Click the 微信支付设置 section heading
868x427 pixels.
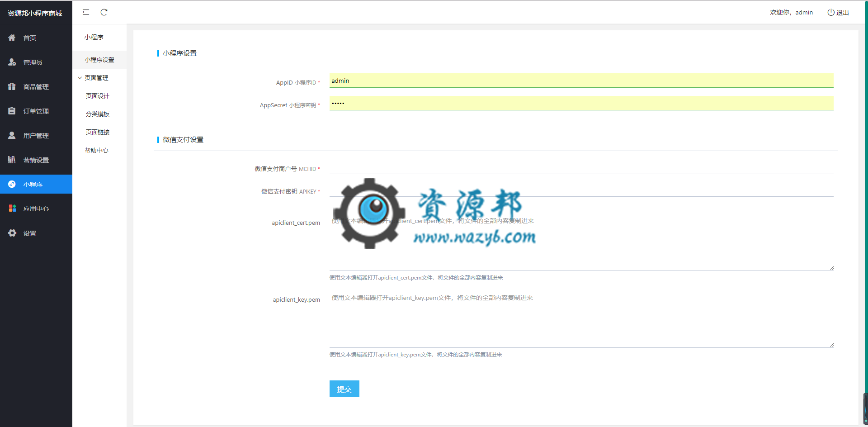click(183, 140)
